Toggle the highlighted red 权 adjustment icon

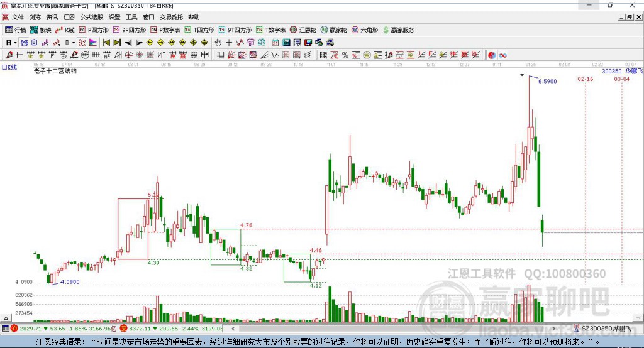(x=82, y=43)
